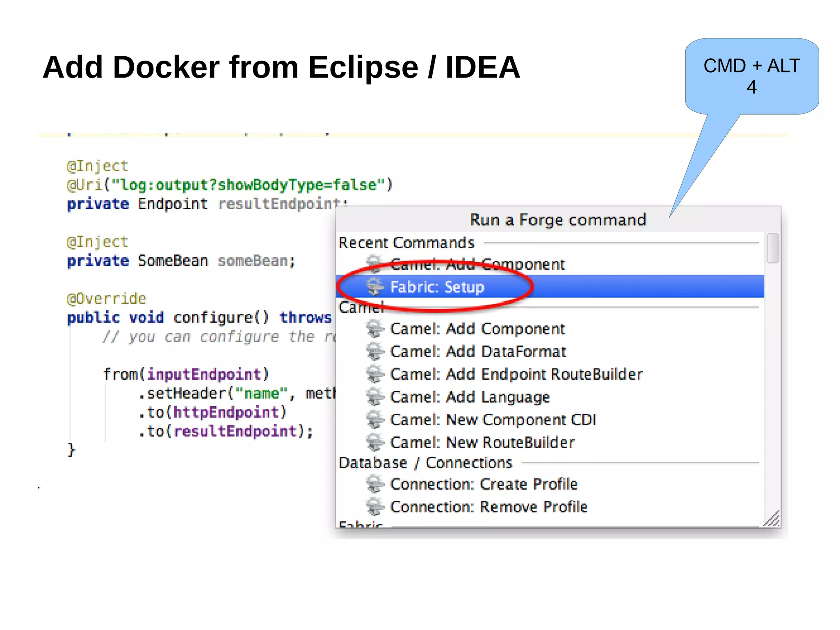
Task: Click the Fabric: Setup command icon
Action: pyautogui.click(x=374, y=286)
